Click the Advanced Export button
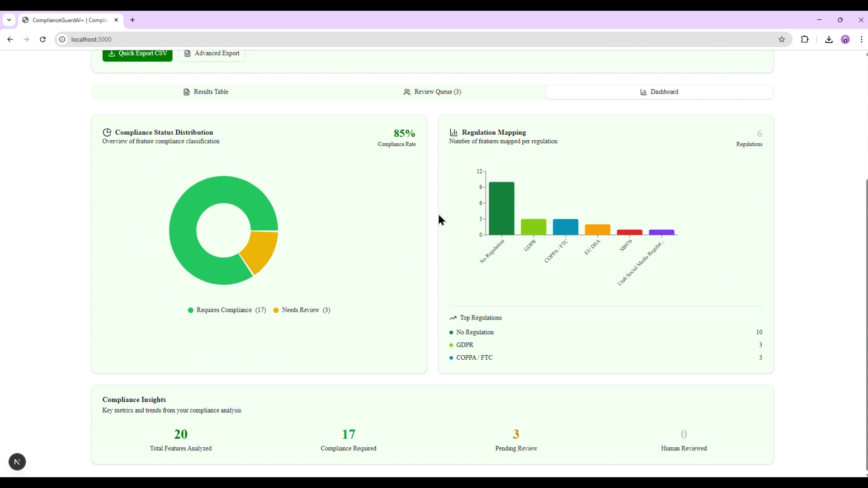868x488 pixels. [212, 54]
